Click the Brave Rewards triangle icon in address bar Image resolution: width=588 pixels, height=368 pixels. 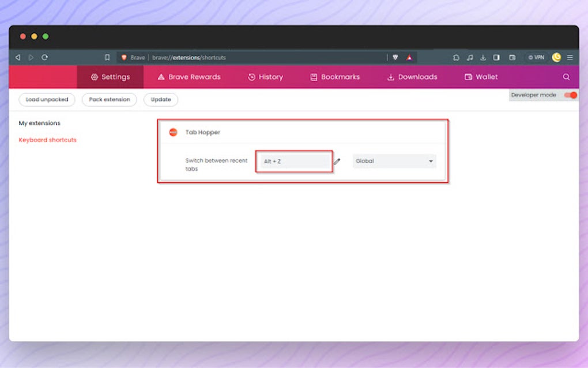[x=409, y=58]
